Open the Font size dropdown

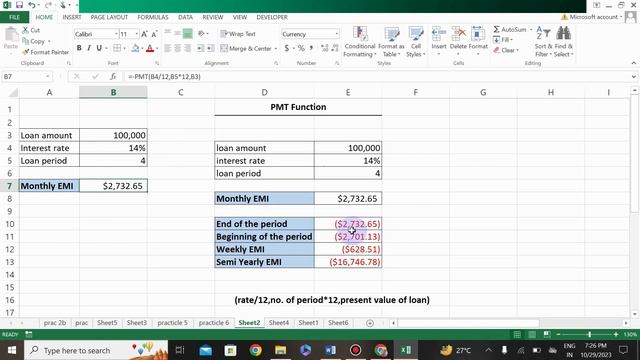coord(136,34)
